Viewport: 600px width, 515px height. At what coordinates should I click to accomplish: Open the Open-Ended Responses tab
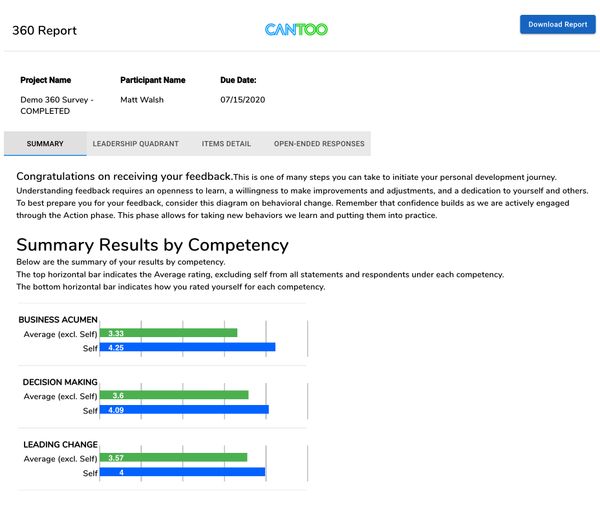[x=319, y=144]
